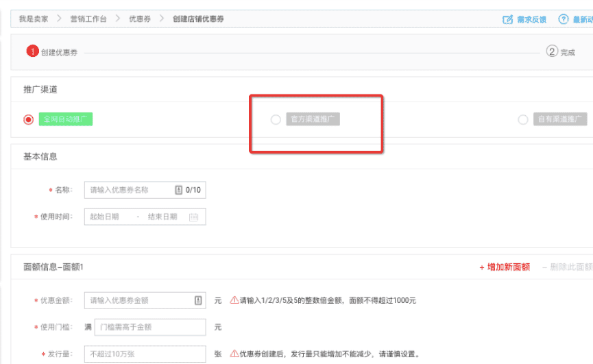Select the 自有渠道推广 radio button
The image size is (593, 364).
tap(523, 119)
